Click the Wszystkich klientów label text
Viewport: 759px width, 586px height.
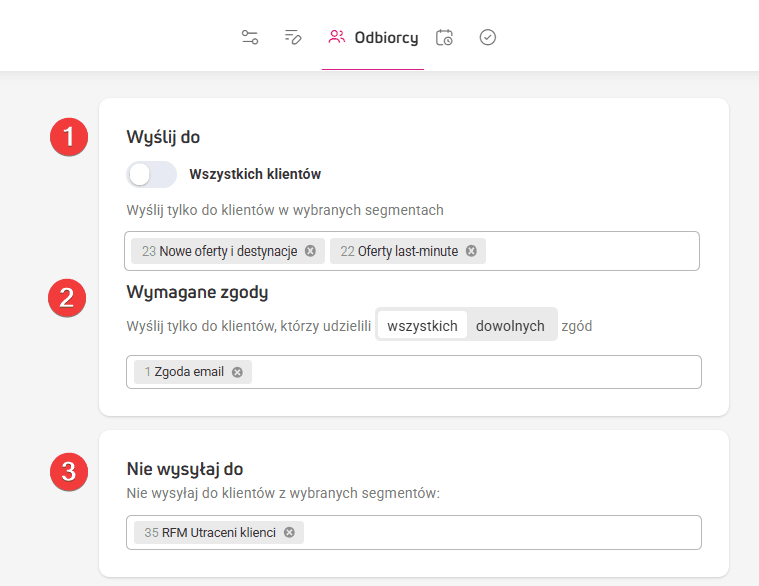(x=255, y=174)
